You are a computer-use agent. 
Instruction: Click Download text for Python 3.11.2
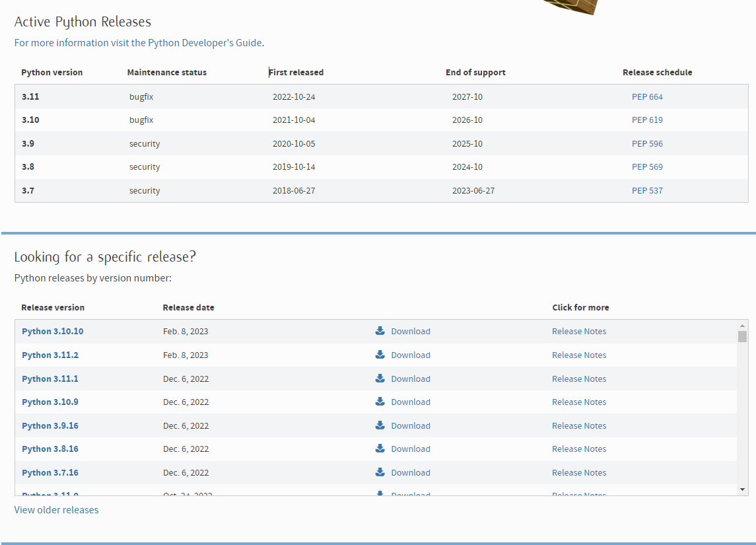click(411, 355)
